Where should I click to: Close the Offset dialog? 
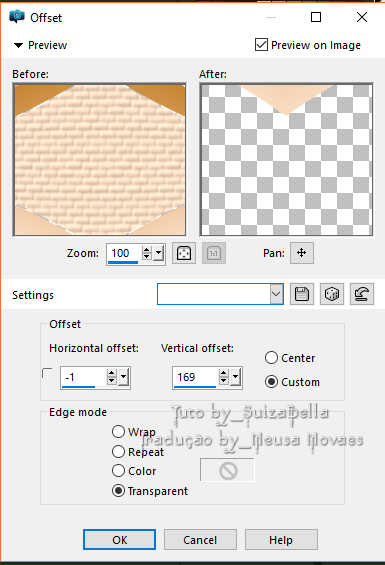[362, 17]
